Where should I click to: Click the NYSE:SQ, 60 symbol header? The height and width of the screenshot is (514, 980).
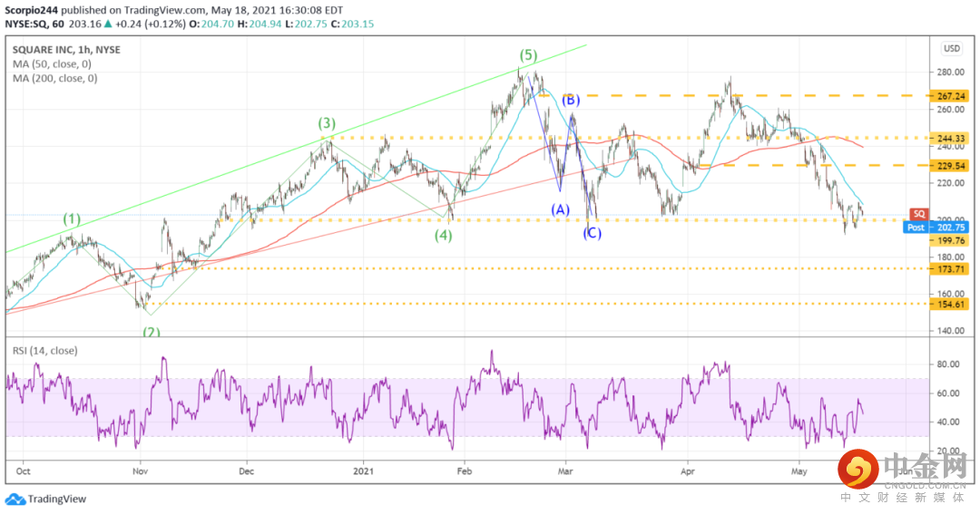(35, 24)
